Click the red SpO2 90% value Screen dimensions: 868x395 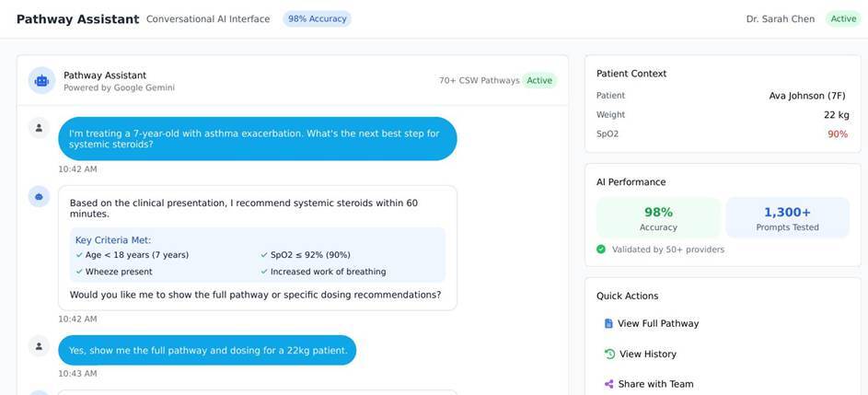pos(838,134)
